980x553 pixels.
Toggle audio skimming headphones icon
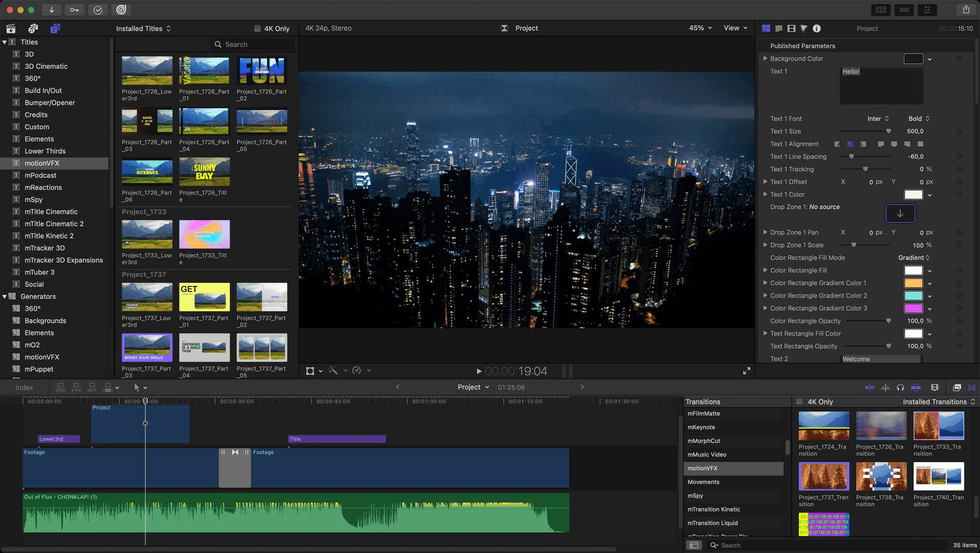point(900,388)
